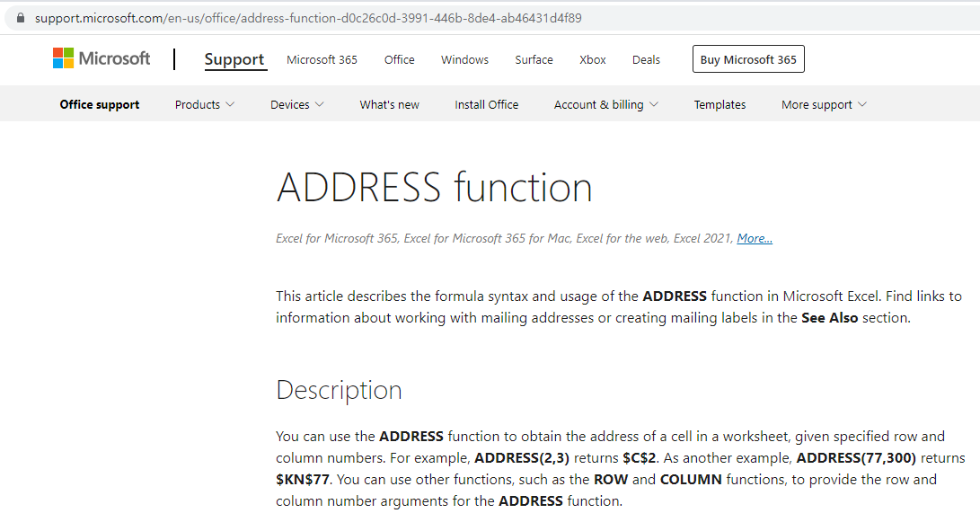Open the What's new link
The width and height of the screenshot is (980, 522).
pyautogui.click(x=389, y=104)
